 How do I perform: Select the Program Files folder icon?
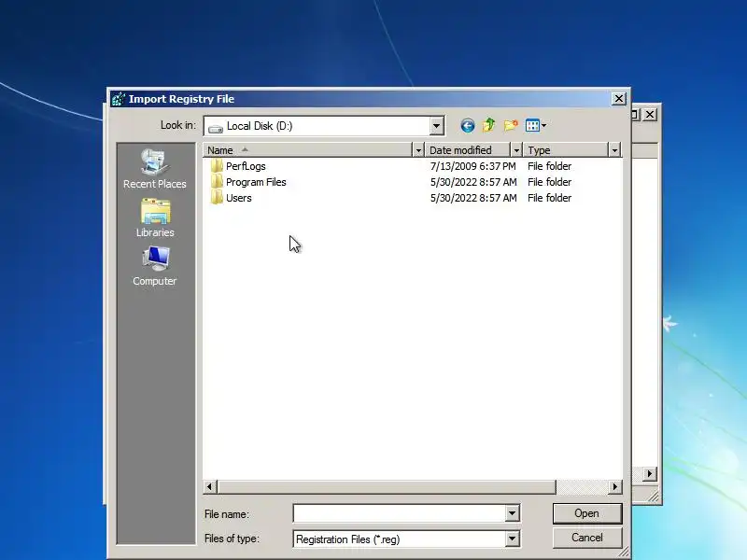click(x=217, y=181)
